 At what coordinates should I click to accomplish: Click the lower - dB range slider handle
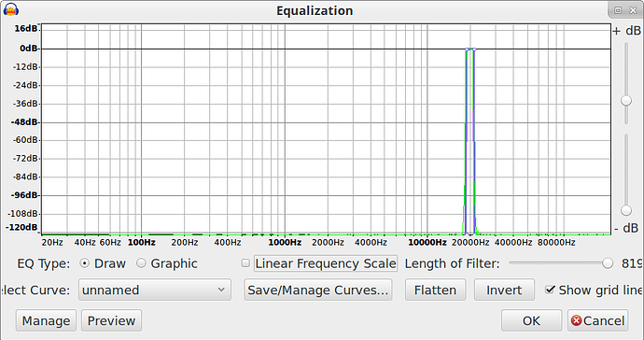(x=626, y=210)
